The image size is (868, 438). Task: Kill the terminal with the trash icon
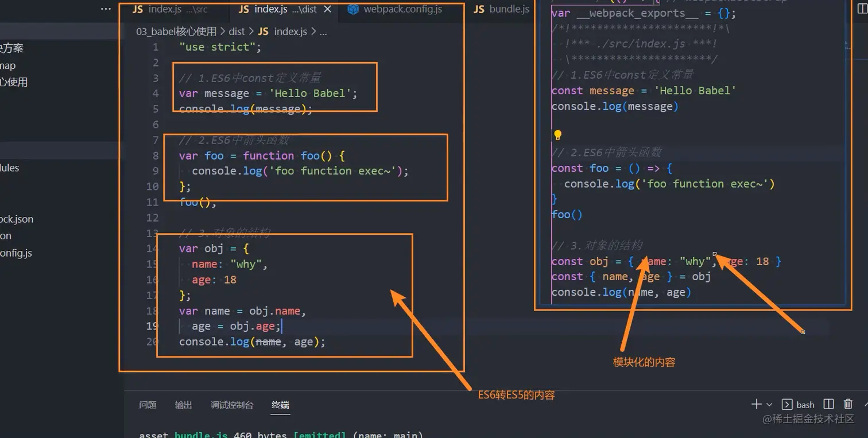(848, 404)
